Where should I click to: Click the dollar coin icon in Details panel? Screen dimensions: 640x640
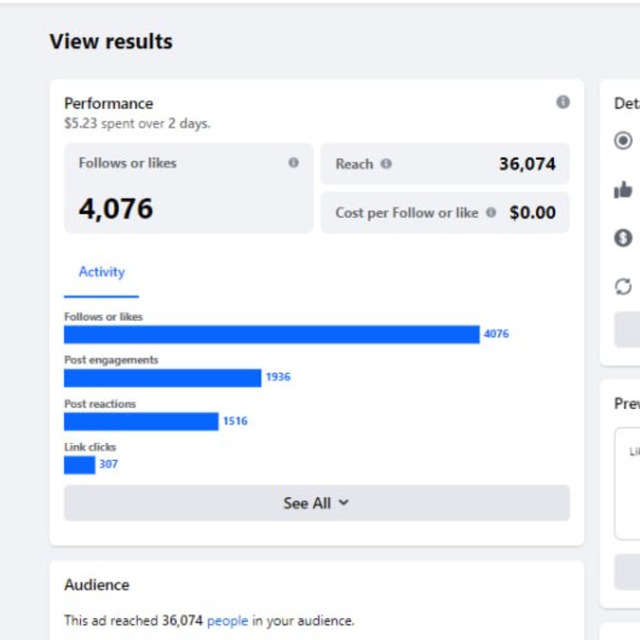(x=623, y=238)
